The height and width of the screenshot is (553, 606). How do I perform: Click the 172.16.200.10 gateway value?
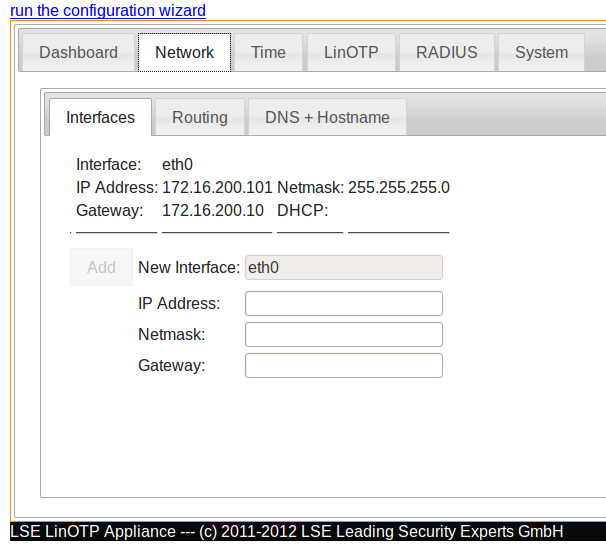(213, 210)
